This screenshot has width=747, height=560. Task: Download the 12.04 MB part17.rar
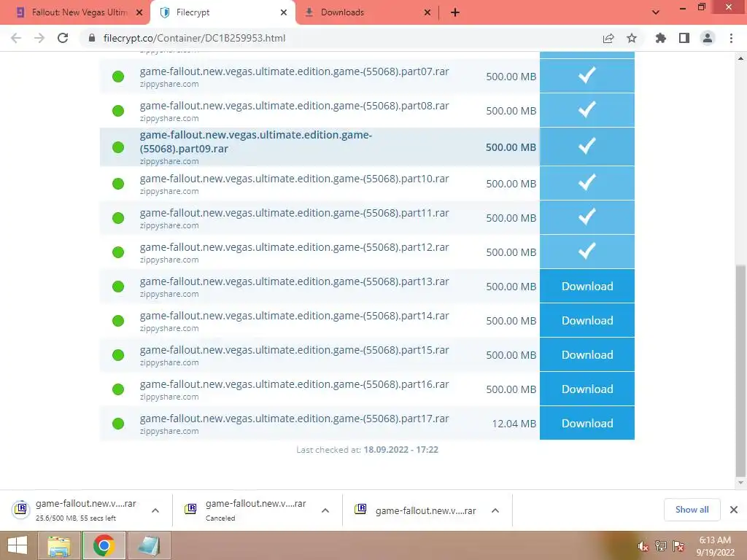point(587,423)
